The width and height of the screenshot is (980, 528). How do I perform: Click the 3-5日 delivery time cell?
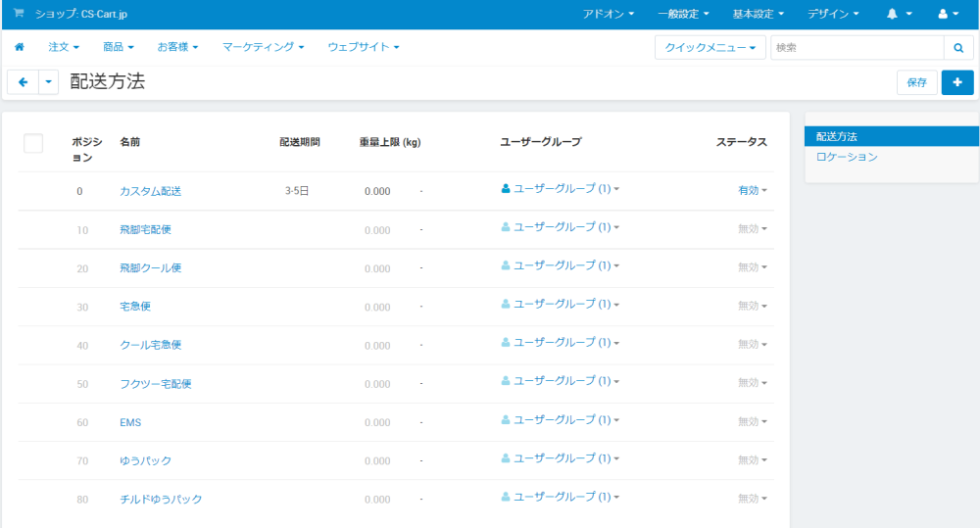(x=297, y=191)
